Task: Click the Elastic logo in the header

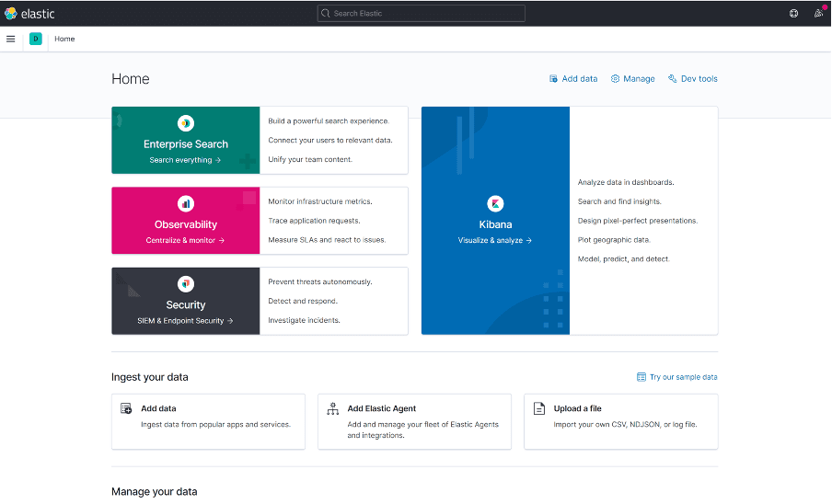Action: pyautogui.click(x=29, y=13)
